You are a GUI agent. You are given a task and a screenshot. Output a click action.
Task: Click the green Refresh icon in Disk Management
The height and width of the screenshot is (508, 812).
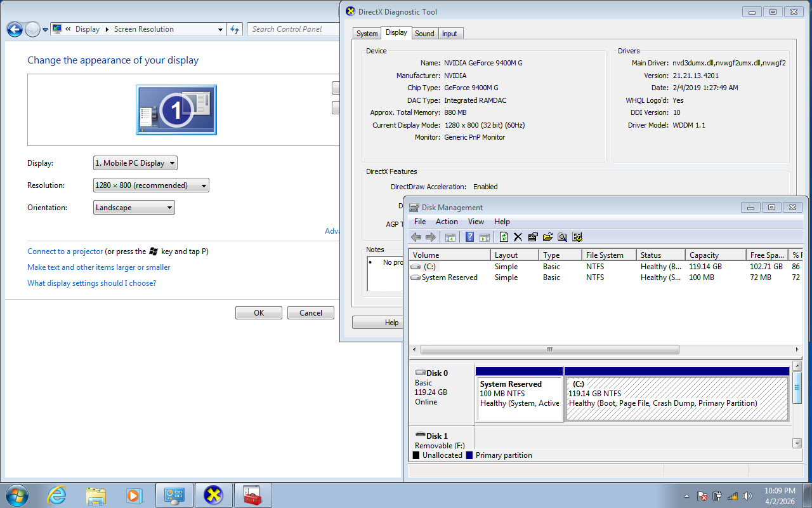coord(504,237)
